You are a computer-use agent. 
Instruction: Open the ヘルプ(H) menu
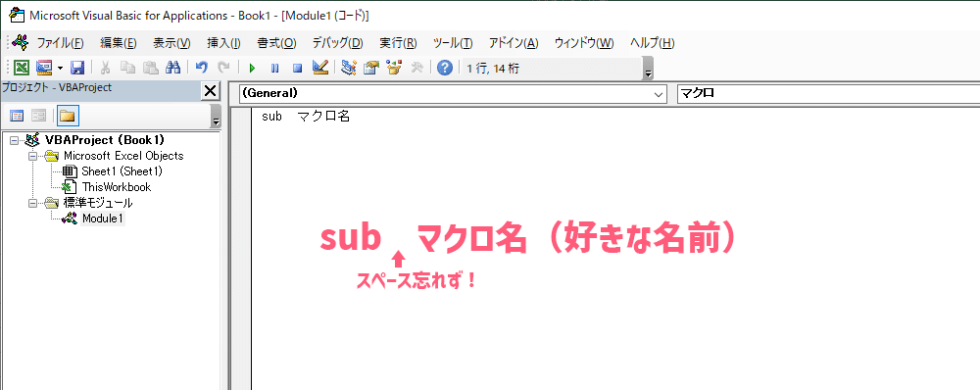652,43
